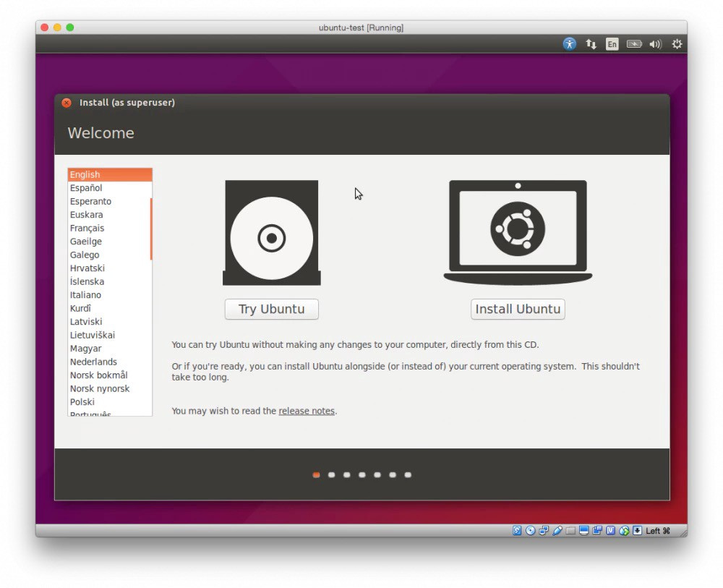This screenshot has width=723, height=588.
Task: Click the VirtualBox network adapters status icon
Action: coord(544,530)
